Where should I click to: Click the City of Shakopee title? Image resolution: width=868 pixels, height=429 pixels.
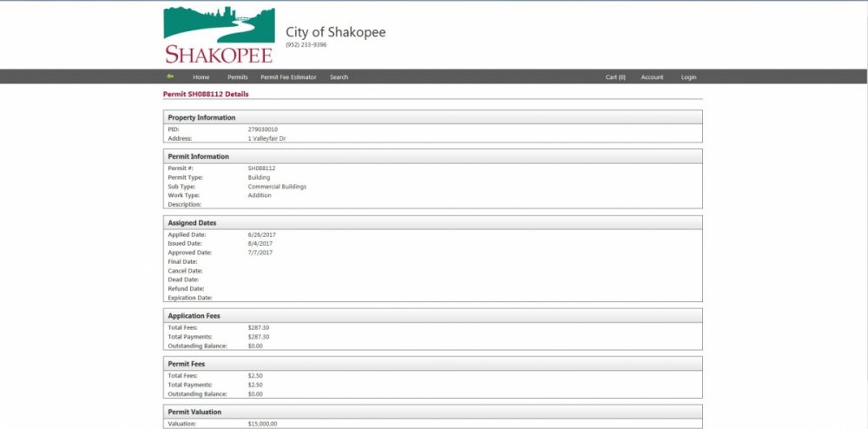(x=335, y=32)
